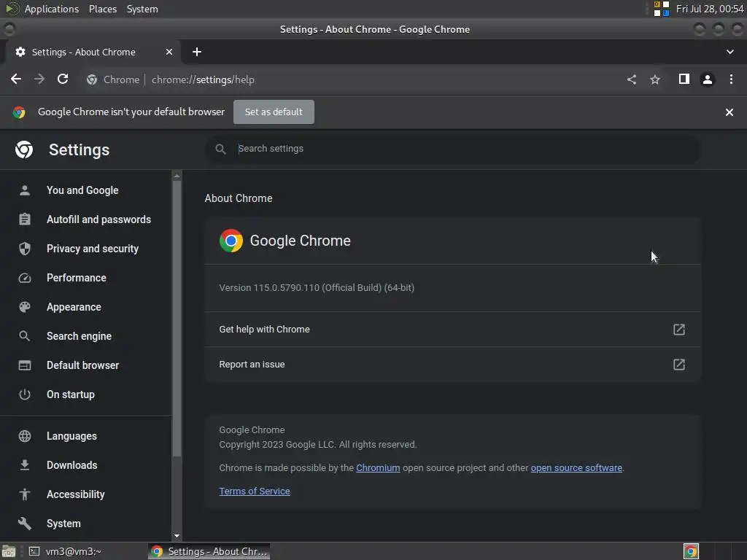The width and height of the screenshot is (747, 560).
Task: Click Chrome tray icon in bottom panel
Action: coord(691,551)
